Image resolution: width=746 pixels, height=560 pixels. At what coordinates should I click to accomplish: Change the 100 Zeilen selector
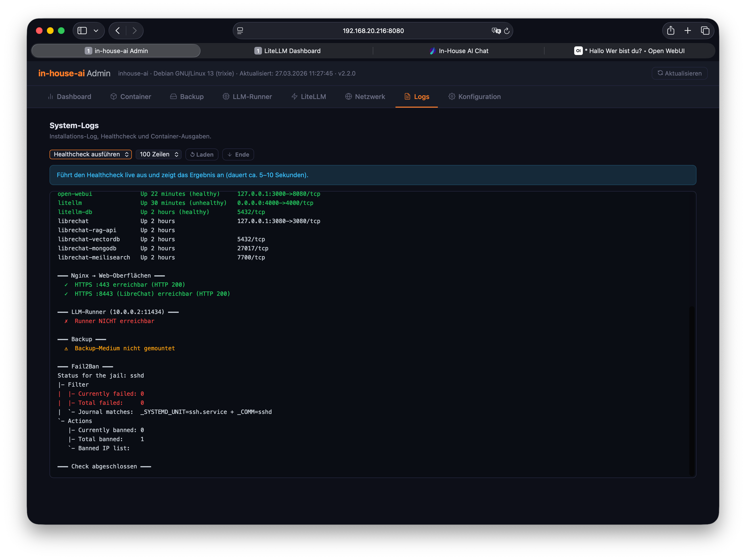click(158, 154)
